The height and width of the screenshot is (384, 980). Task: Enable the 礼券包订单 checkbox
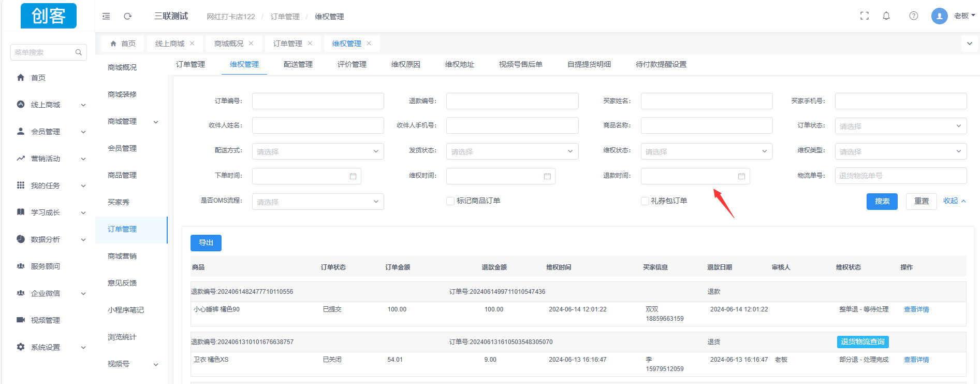tap(645, 201)
